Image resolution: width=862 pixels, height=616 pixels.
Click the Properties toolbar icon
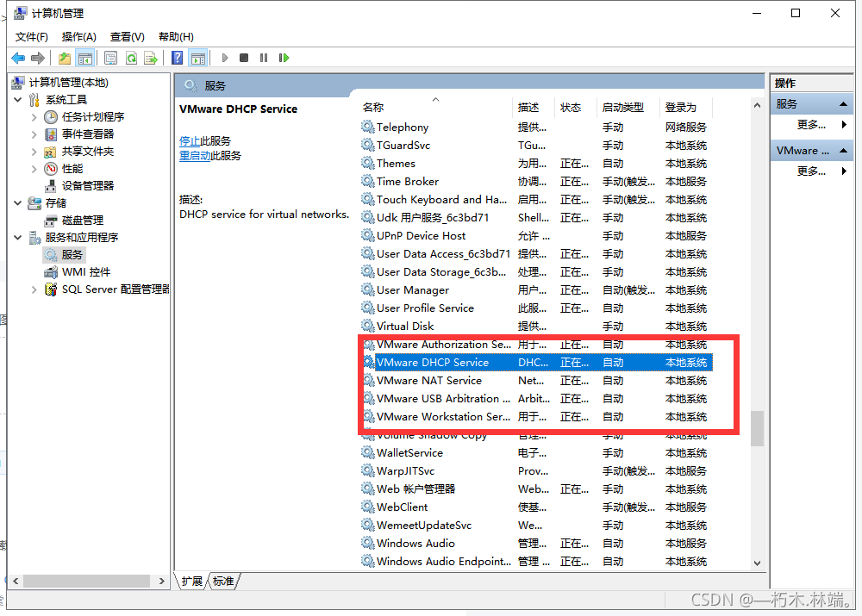[x=110, y=58]
